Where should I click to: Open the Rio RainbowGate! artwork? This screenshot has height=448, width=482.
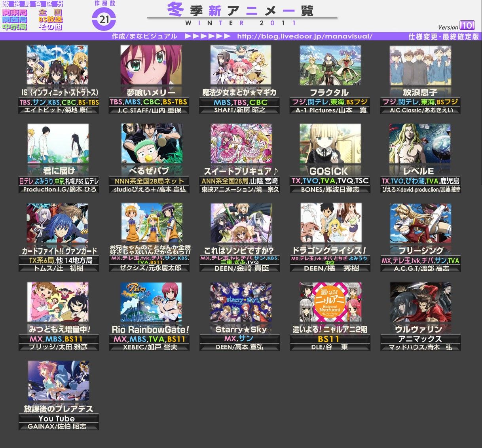pyautogui.click(x=151, y=302)
